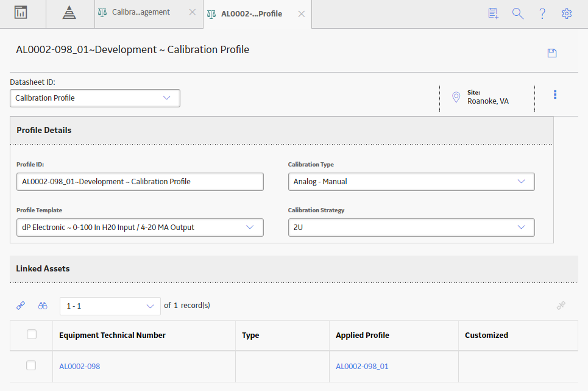This screenshot has height=391, width=588.
Task: Open the asset hierarchy pyramid icon
Action: coord(69,12)
